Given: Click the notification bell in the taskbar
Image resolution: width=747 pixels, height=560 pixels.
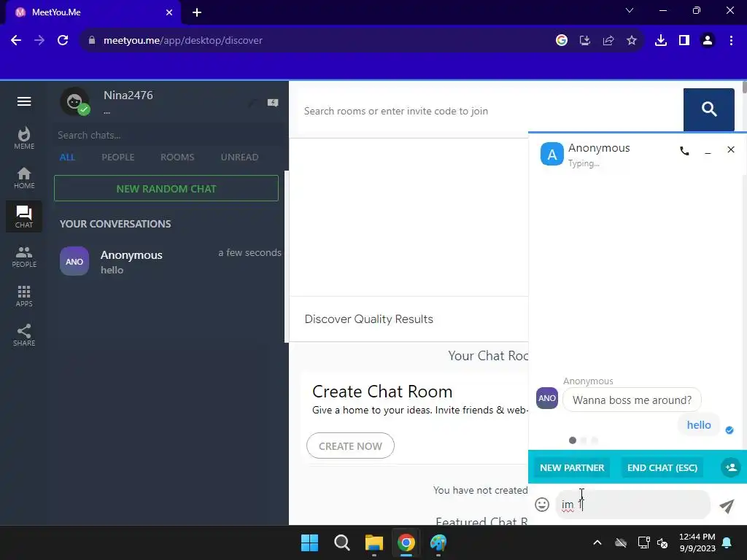Looking at the screenshot, I should pyautogui.click(x=727, y=542).
